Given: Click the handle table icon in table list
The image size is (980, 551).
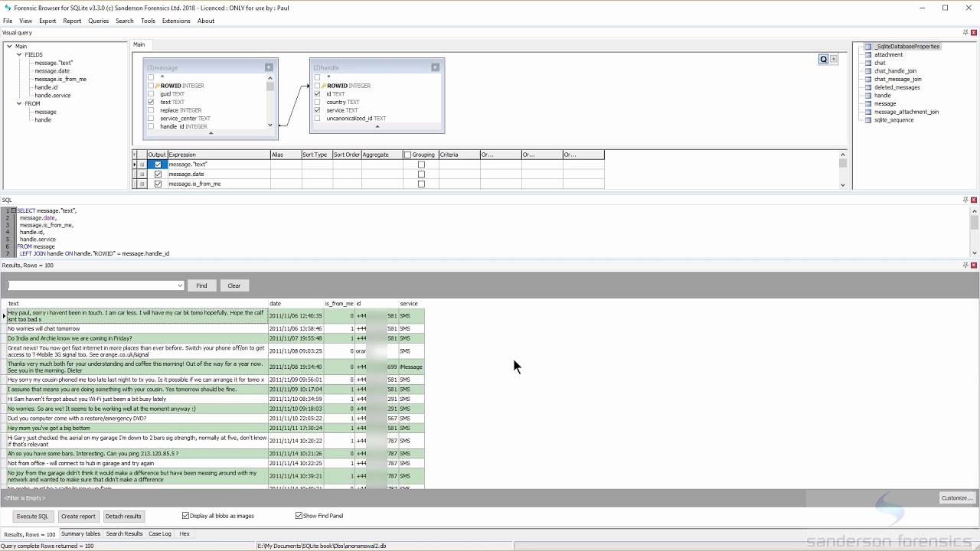Looking at the screenshot, I should coord(868,96).
